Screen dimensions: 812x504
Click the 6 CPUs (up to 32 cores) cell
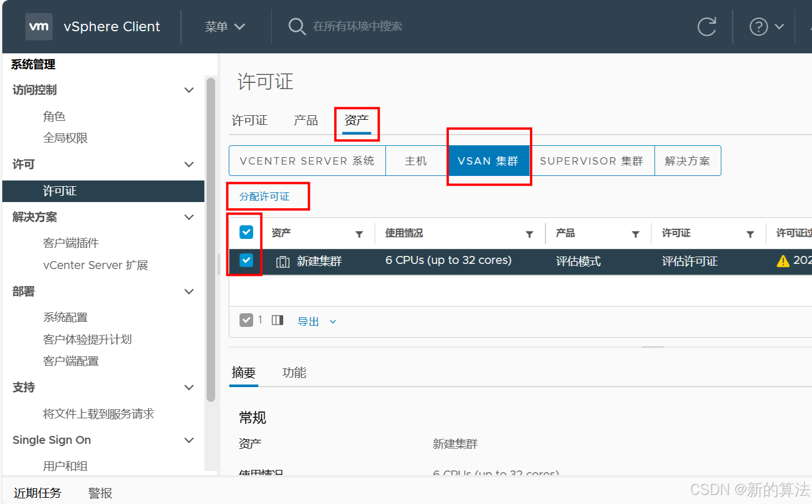[448, 261]
